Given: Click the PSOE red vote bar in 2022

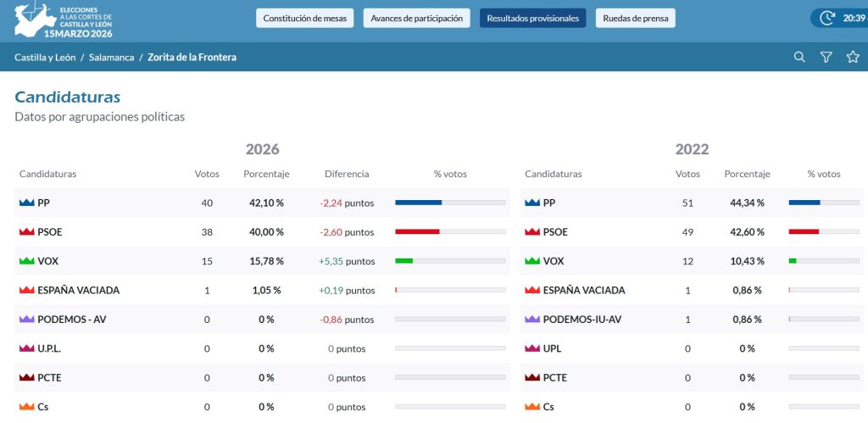Looking at the screenshot, I should coord(824,231).
